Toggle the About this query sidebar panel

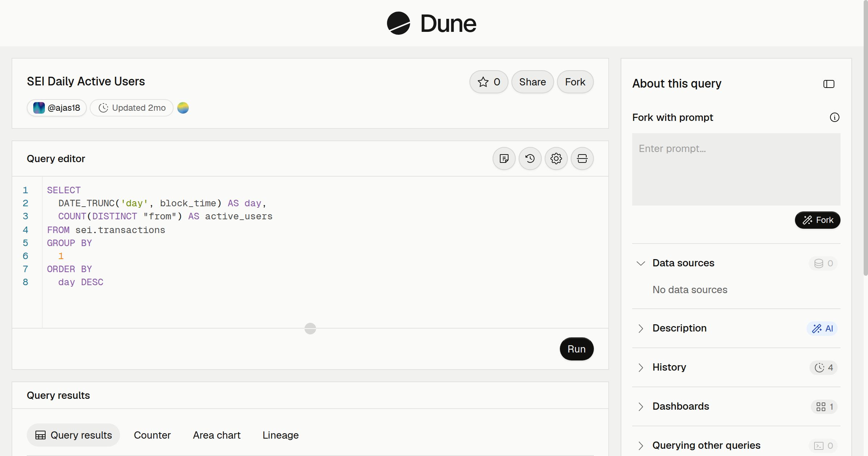(x=829, y=84)
